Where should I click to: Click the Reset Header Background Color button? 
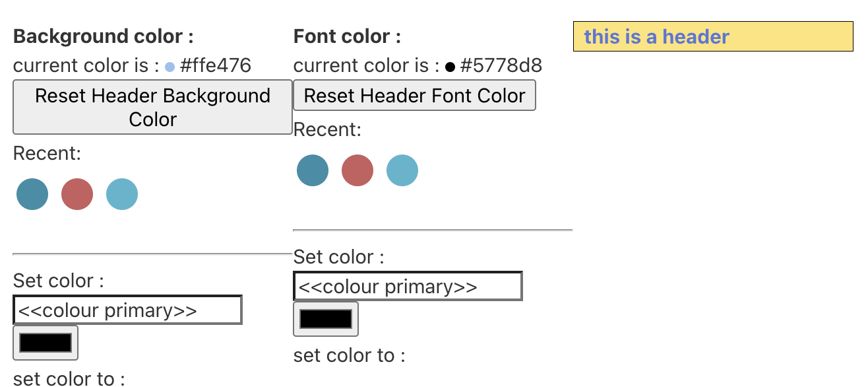tap(152, 107)
